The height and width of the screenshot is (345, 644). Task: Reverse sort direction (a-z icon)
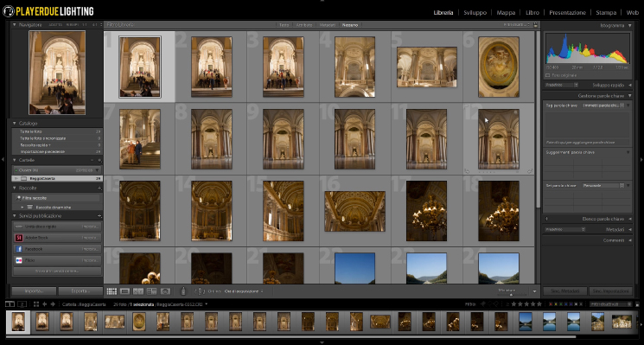(x=199, y=291)
